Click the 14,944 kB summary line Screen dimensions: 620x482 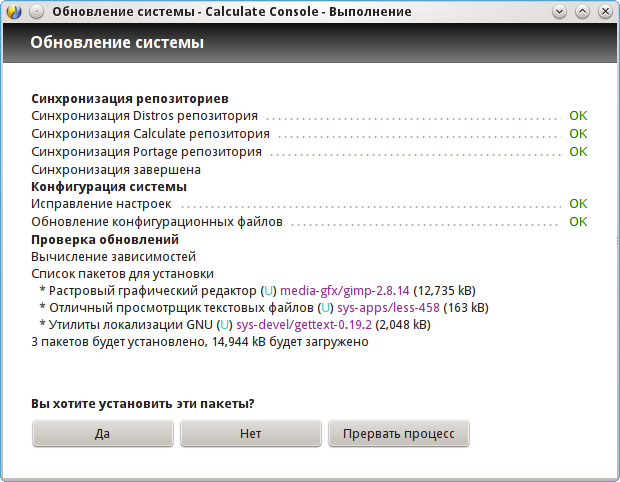pyautogui.click(x=200, y=342)
